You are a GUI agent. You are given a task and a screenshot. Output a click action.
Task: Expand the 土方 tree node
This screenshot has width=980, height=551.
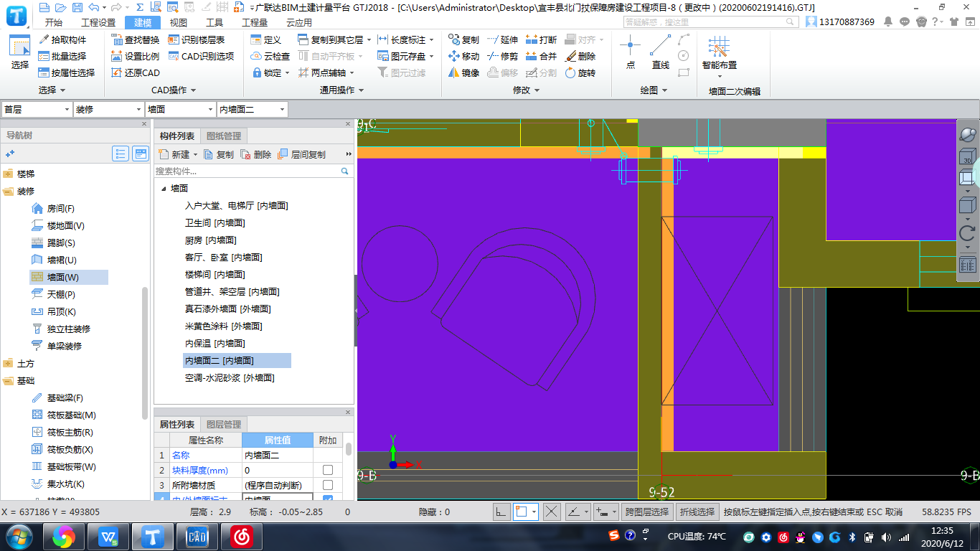pyautogui.click(x=8, y=363)
